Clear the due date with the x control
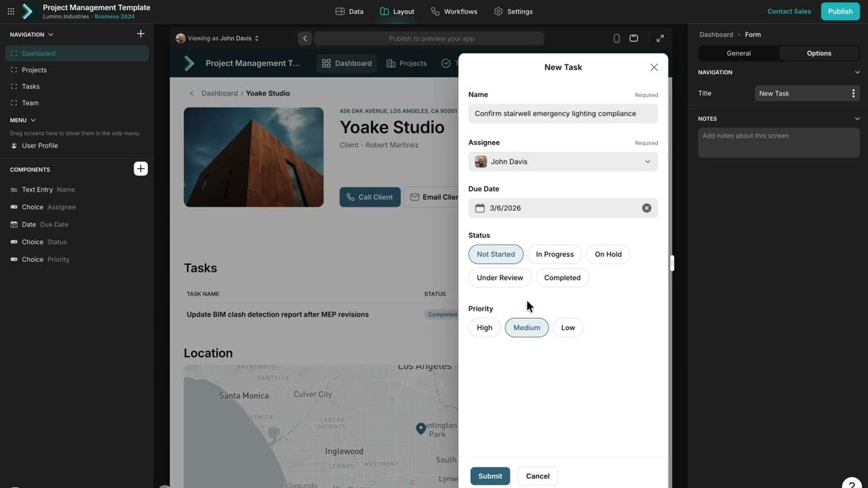The width and height of the screenshot is (868, 488). 646,208
